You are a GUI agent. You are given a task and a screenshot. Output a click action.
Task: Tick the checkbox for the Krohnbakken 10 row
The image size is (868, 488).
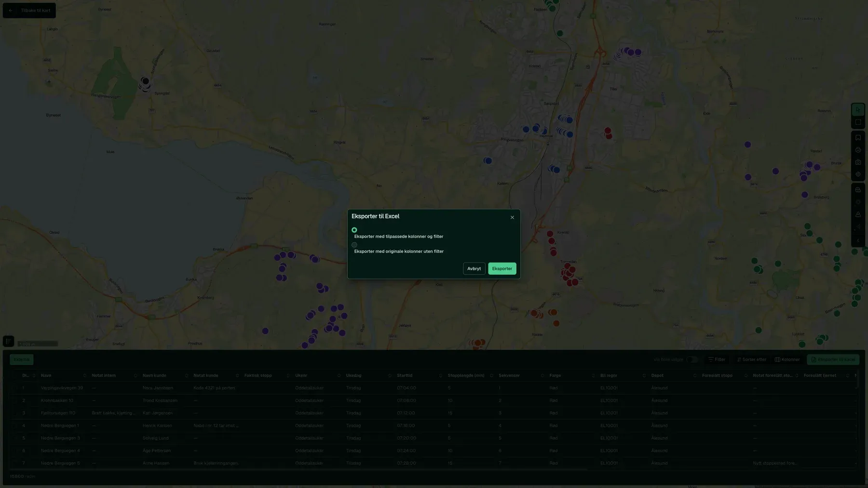[x=15, y=400]
